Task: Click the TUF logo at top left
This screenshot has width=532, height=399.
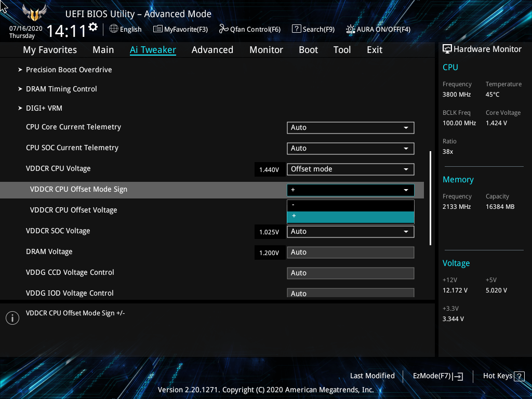Action: pos(34,13)
